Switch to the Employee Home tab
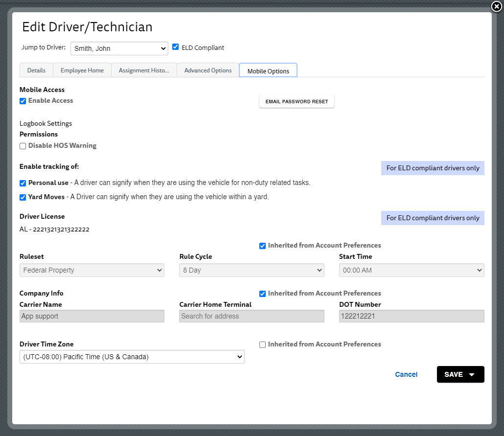The width and height of the screenshot is (504, 436). click(x=82, y=70)
